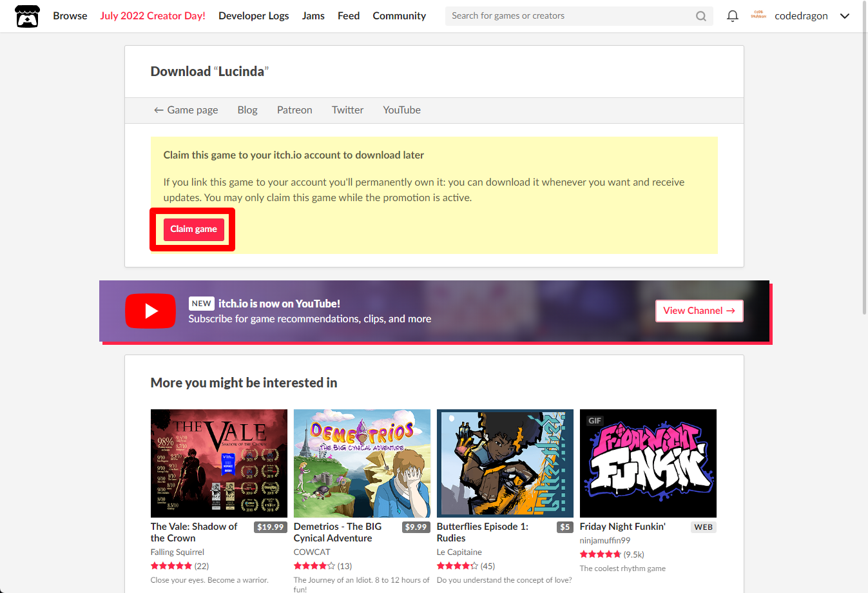Click the $5 price tag

[565, 527]
